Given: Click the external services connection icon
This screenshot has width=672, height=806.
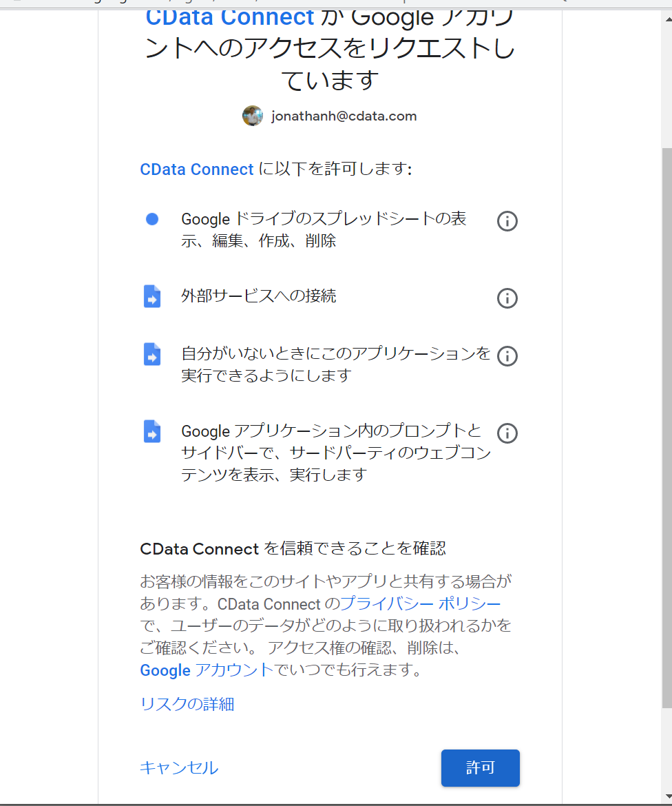Looking at the screenshot, I should click(x=152, y=296).
